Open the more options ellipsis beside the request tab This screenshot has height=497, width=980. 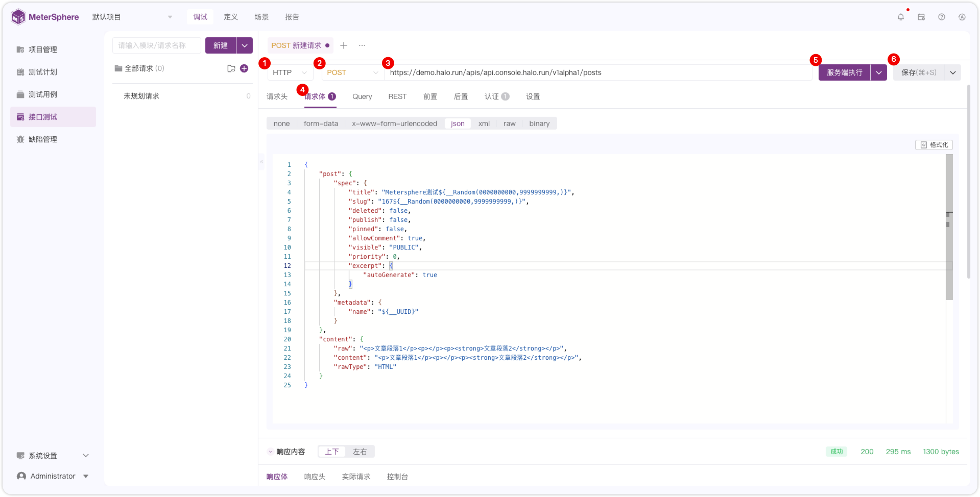(362, 45)
